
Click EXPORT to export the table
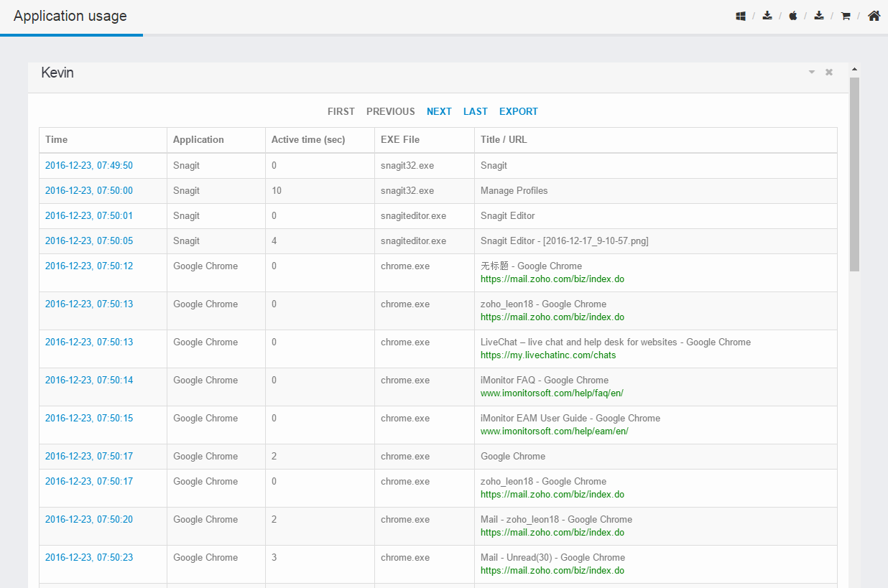519,111
